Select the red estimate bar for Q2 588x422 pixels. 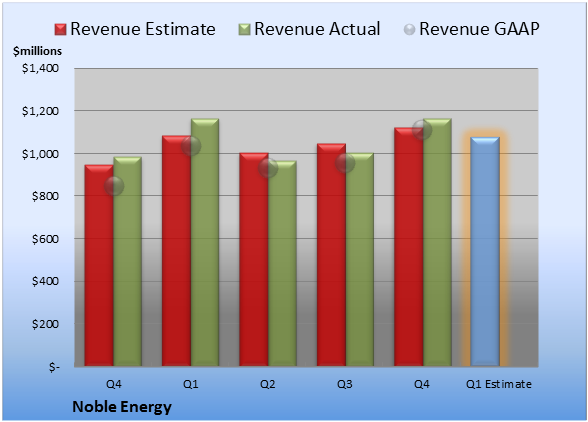[254, 259]
